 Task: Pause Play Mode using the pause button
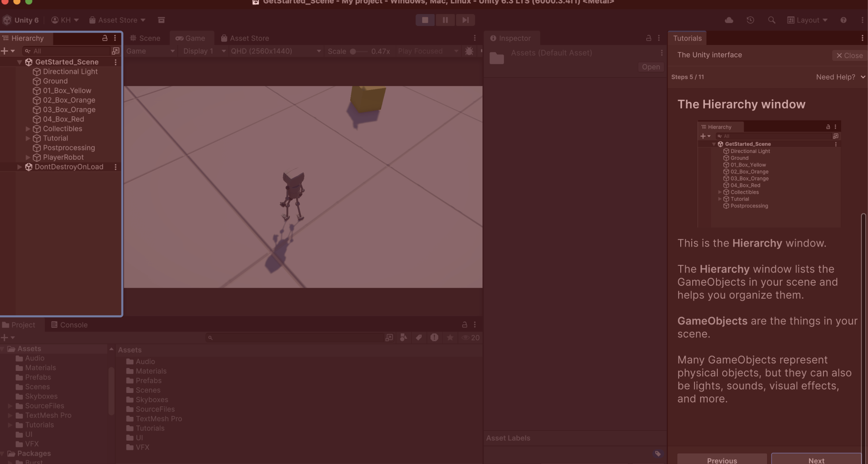[x=445, y=20]
